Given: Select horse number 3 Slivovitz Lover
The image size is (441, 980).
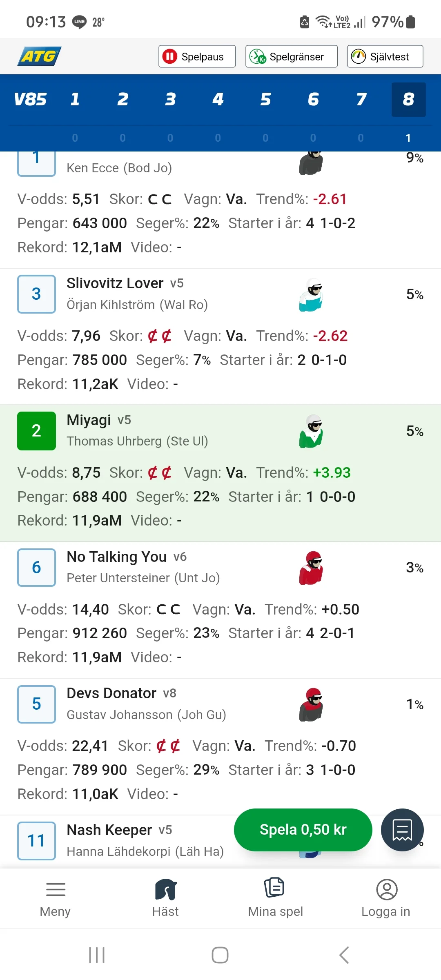Looking at the screenshot, I should [36, 294].
